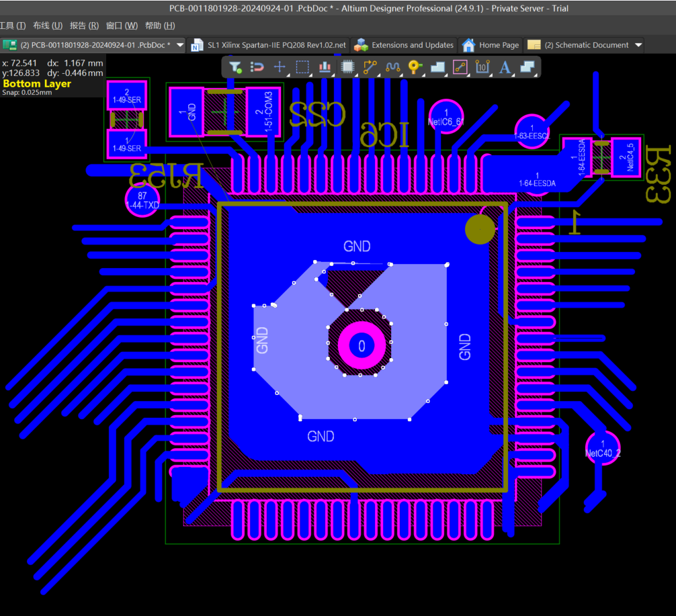Viewport: 676px width, 616px height.
Task: Select the NetIC4_5 pad of R33
Action: point(626,157)
